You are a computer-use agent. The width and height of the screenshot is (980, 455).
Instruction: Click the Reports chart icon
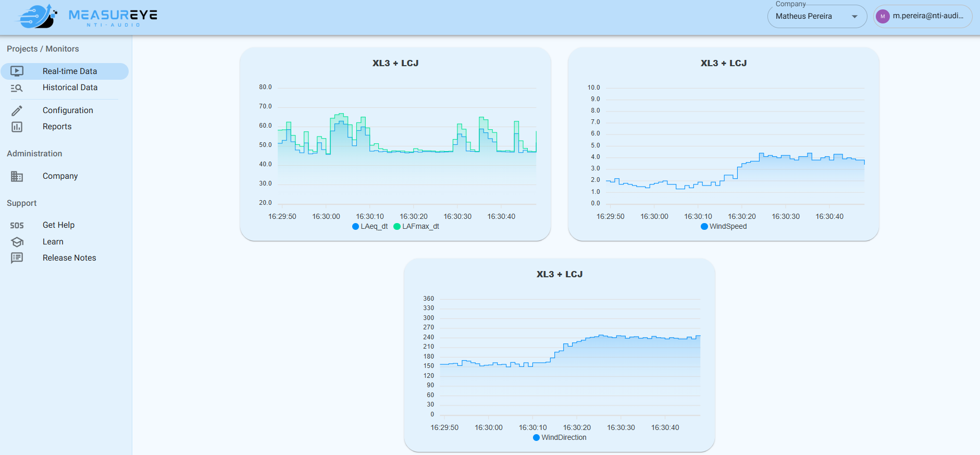(17, 127)
